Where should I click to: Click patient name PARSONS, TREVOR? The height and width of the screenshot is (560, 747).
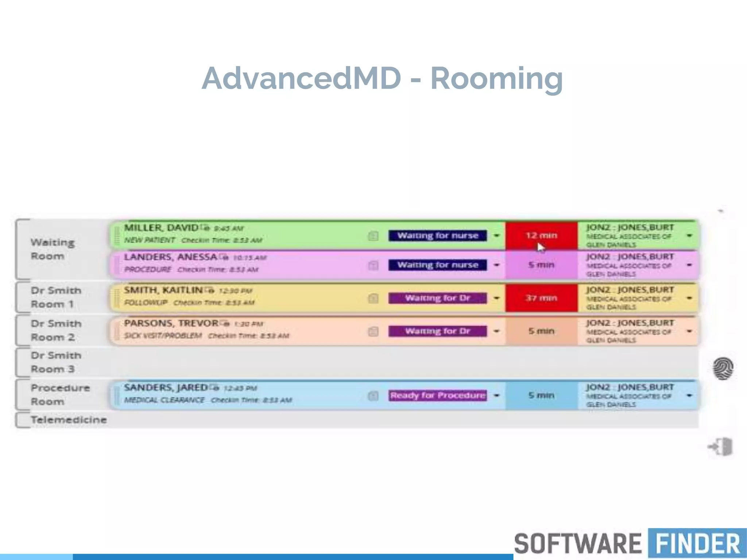(x=171, y=323)
